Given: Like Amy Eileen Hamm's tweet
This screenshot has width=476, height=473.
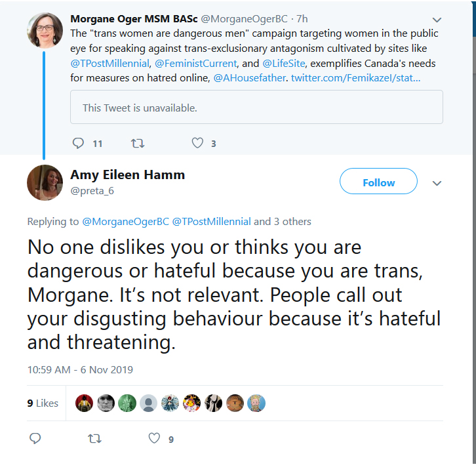Looking at the screenshot, I should tap(154, 438).
